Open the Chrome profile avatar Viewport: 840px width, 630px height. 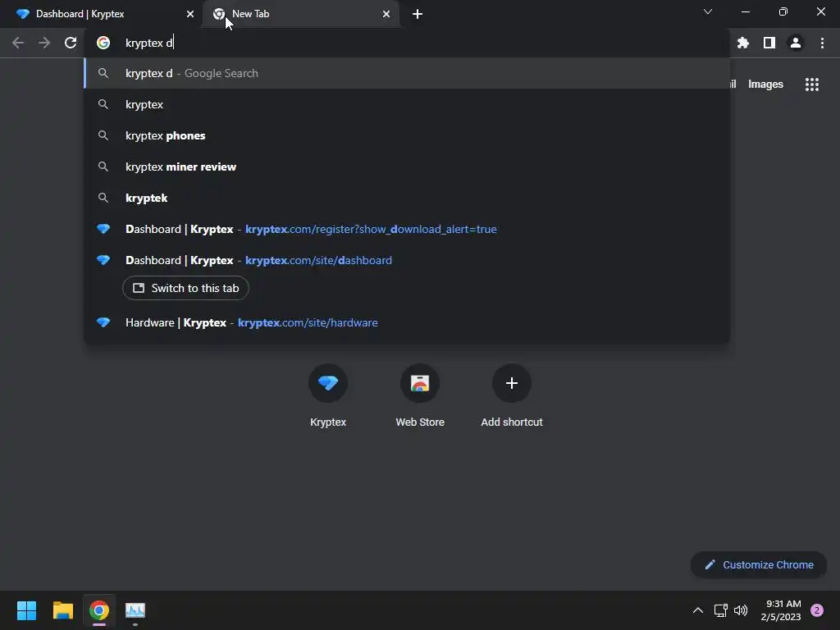click(796, 43)
